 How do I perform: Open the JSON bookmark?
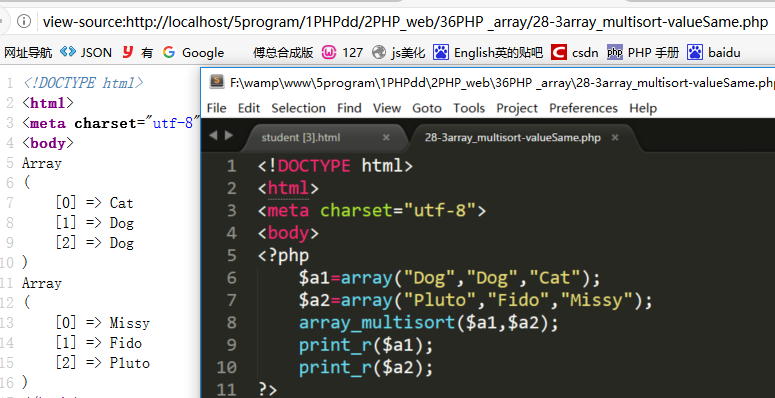click(x=86, y=52)
